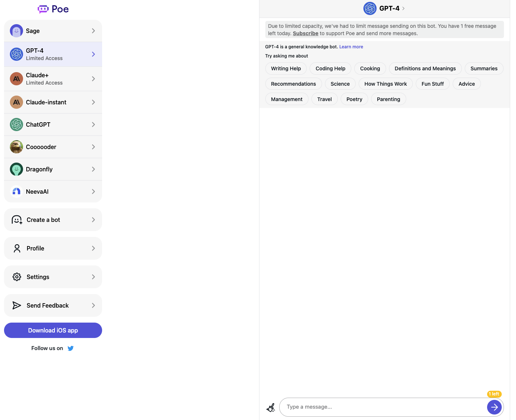Open Send Feedback
The height and width of the screenshot is (420, 516).
(x=53, y=305)
